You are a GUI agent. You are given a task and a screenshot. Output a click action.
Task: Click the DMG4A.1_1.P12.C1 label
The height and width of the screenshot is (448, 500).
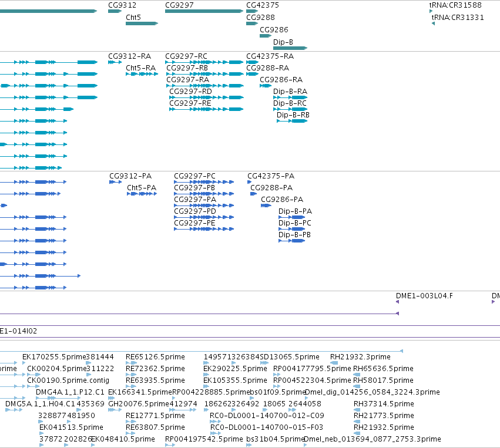(70, 392)
